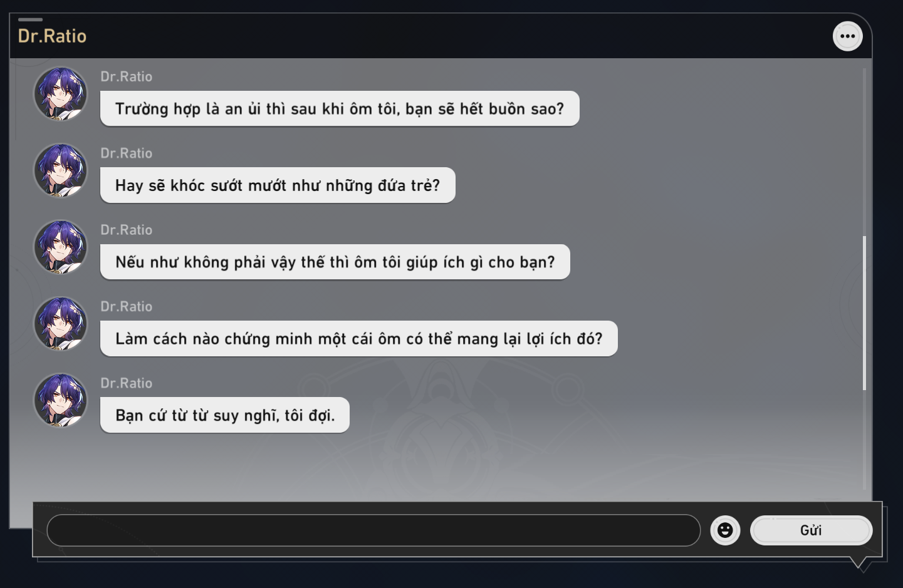Select the 'Làm cách nào chứng minh' bubble
903x588 pixels.
pos(359,339)
